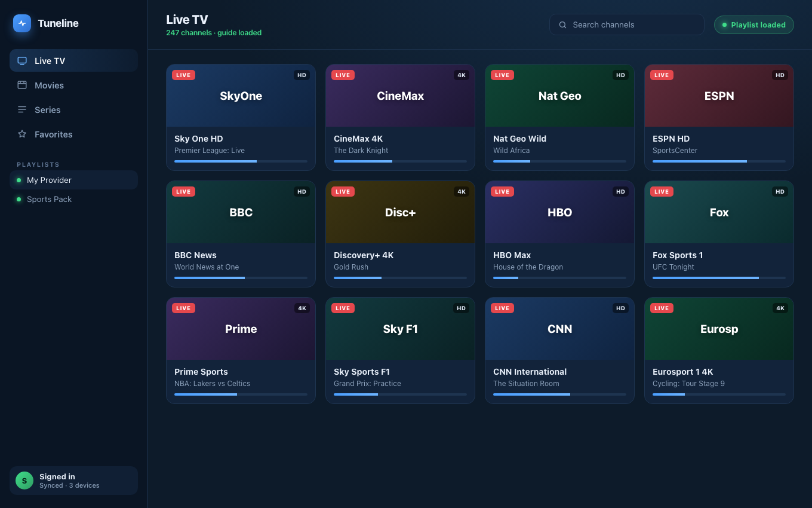Focus the Search channels field

pos(626,25)
